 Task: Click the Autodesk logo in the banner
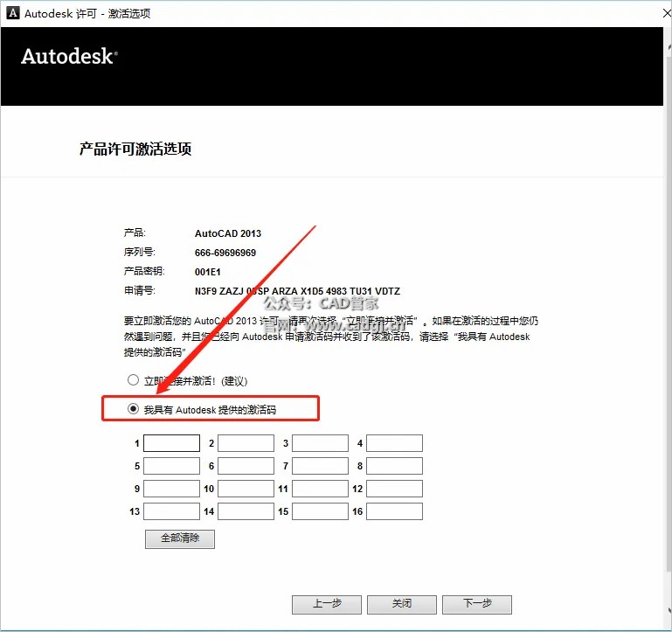pos(69,56)
